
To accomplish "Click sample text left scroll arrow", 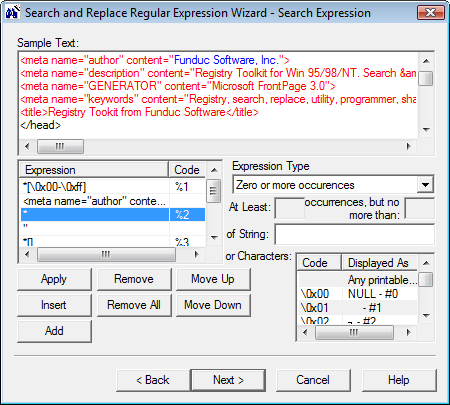I will click(27, 146).
